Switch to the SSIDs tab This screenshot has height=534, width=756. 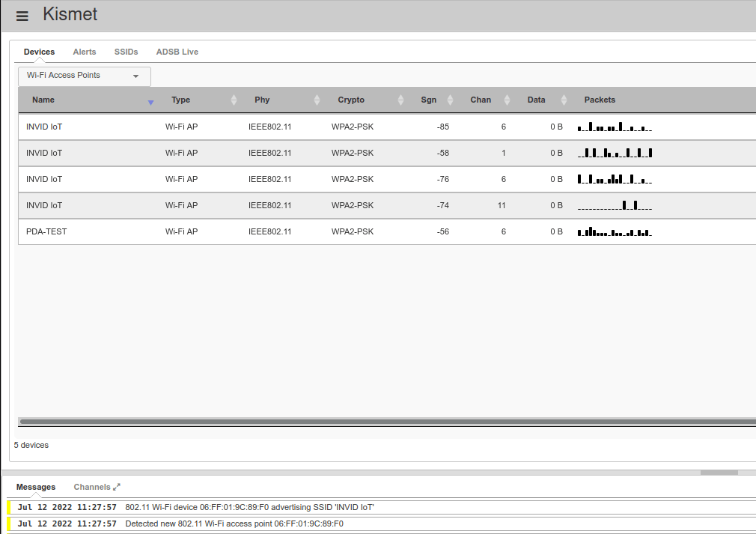[126, 52]
